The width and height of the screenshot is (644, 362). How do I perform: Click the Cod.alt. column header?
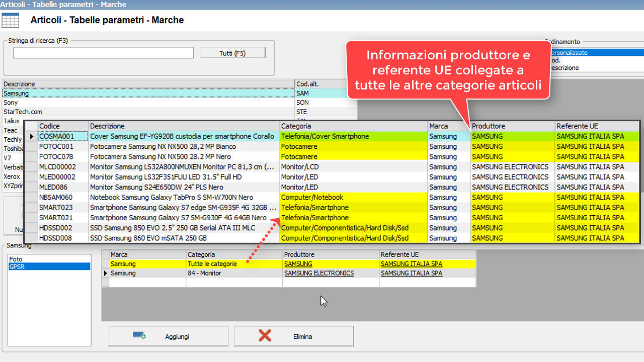coord(326,83)
